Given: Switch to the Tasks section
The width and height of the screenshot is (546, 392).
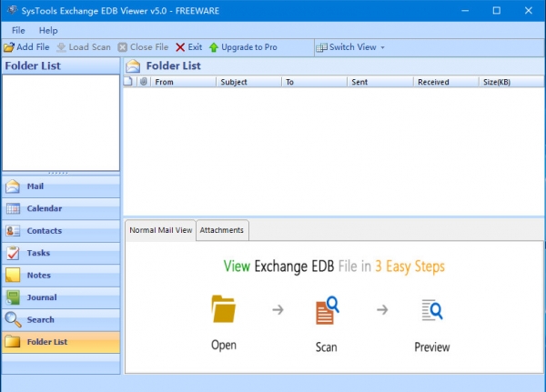Looking at the screenshot, I should click(x=61, y=253).
